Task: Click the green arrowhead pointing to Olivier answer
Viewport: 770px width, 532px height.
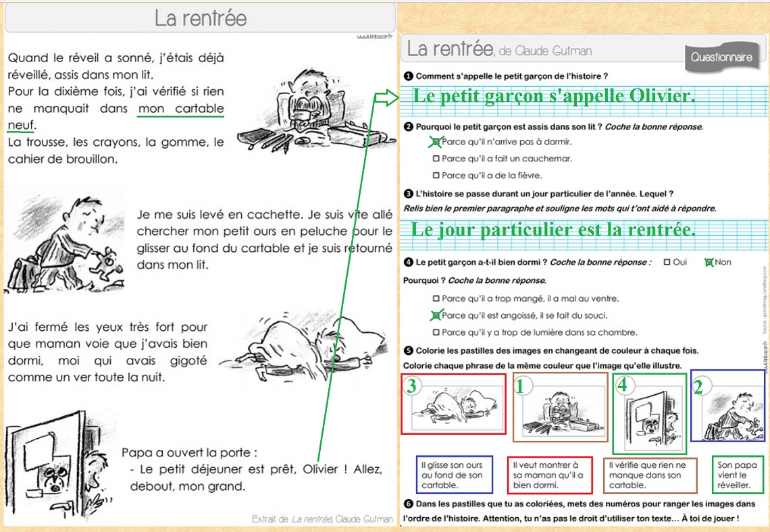Action: [x=384, y=99]
